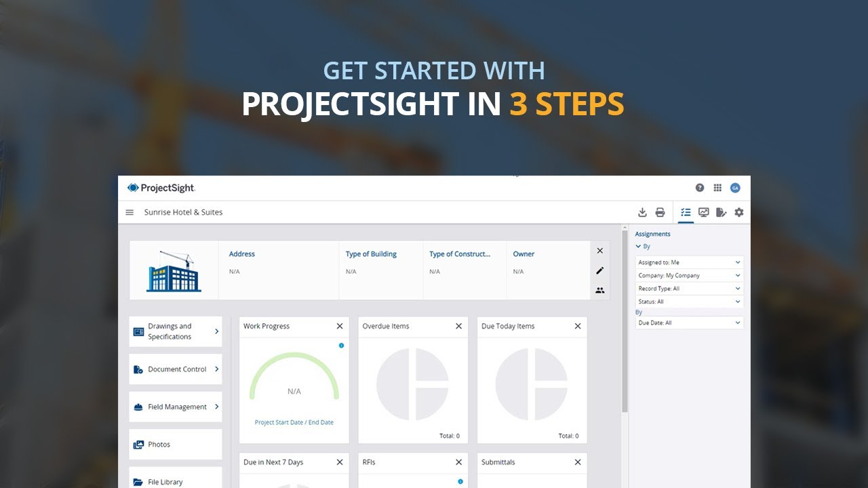Click the Field Management hard hat icon
Viewport: 868px width, 488px height.
pyautogui.click(x=138, y=407)
